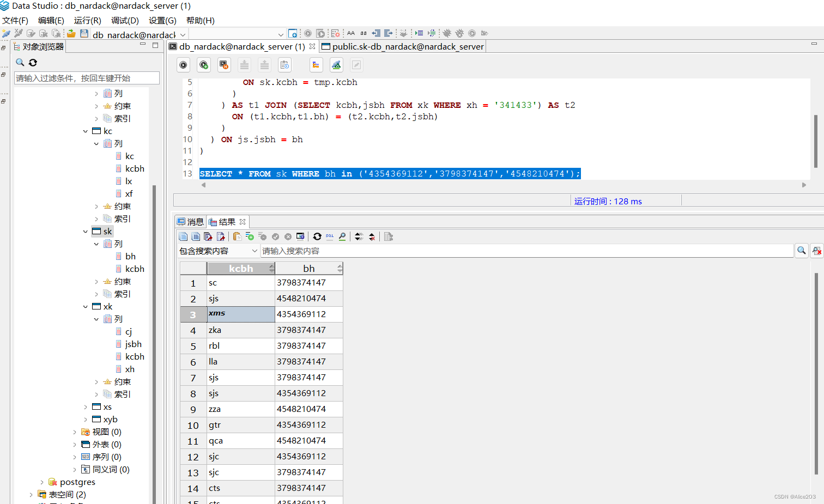Click the save icon in main toolbar
Viewport: 824px width, 504px height.
(84, 33)
